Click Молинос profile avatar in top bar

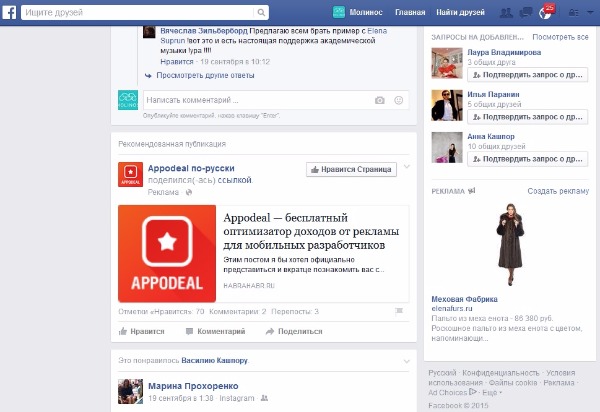tap(339, 12)
